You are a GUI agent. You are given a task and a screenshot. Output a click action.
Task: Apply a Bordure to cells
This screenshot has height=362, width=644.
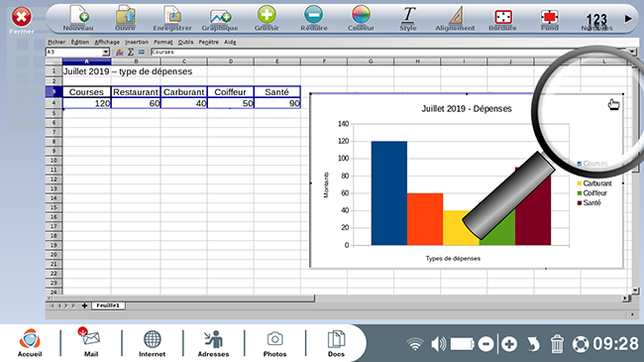[x=502, y=17]
